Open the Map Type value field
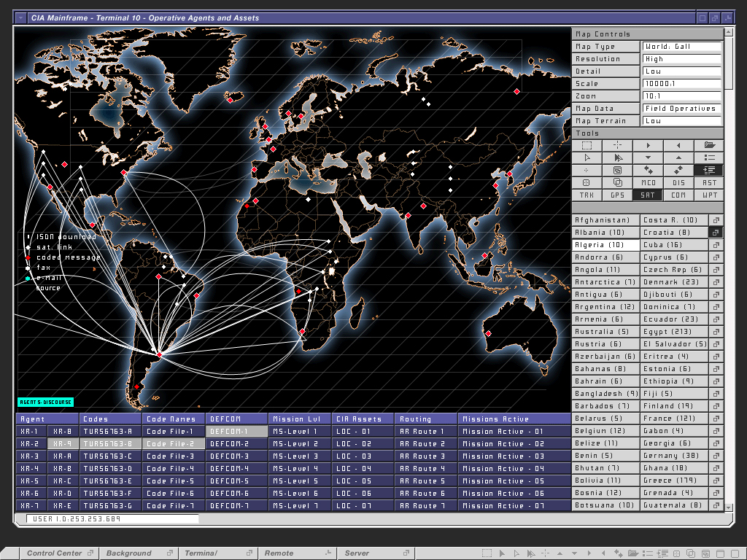The height and width of the screenshot is (560, 747). [681, 47]
